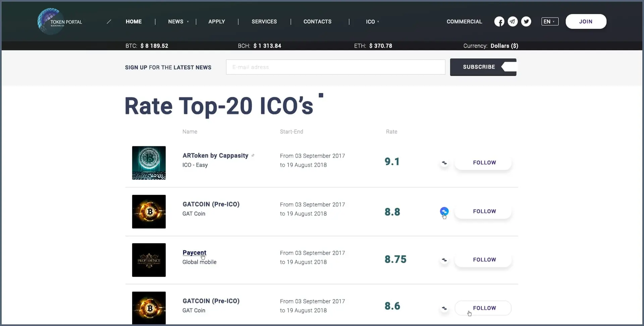Open the Telegram social icon
This screenshot has width=644, height=326.
click(513, 21)
